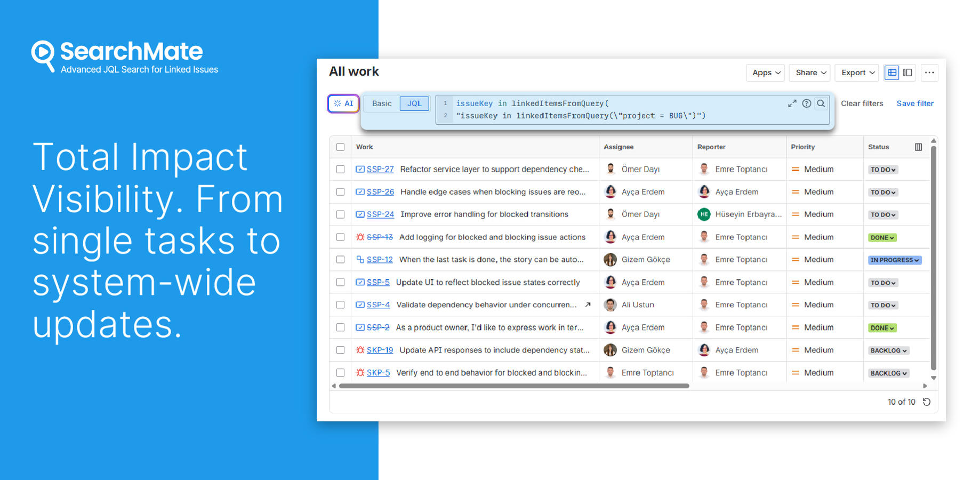Open the Share dropdown

coord(810,73)
